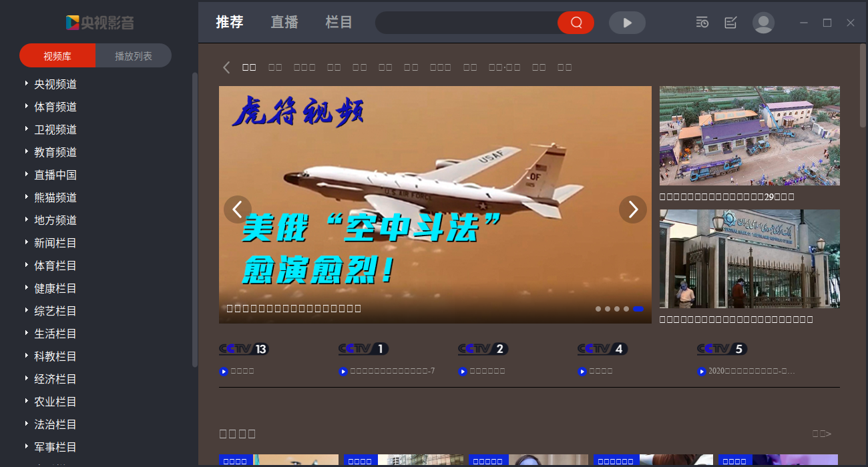
Task: Click the search input field
Action: pos(467,23)
